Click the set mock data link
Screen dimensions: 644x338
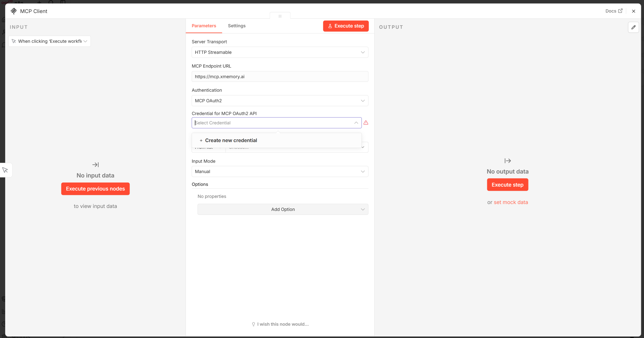tap(511, 202)
